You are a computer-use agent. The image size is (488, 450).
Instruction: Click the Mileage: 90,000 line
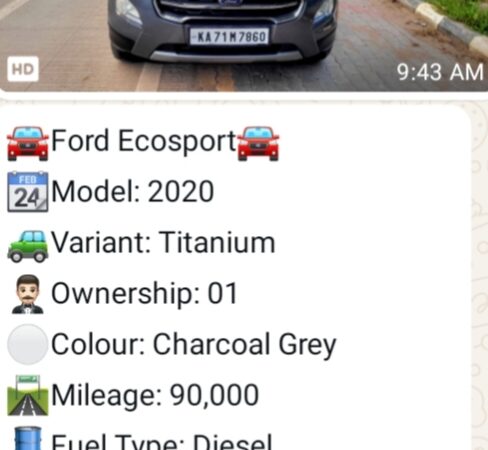point(155,396)
